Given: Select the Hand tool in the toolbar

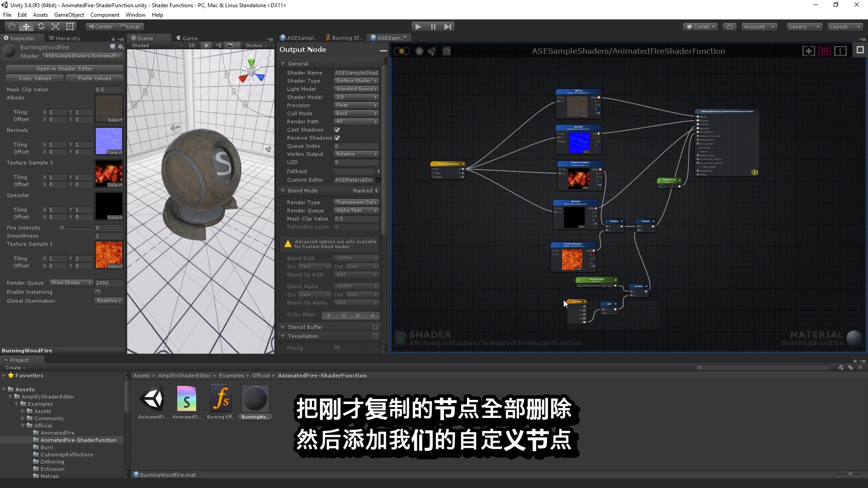Looking at the screenshot, I should tap(11, 26).
